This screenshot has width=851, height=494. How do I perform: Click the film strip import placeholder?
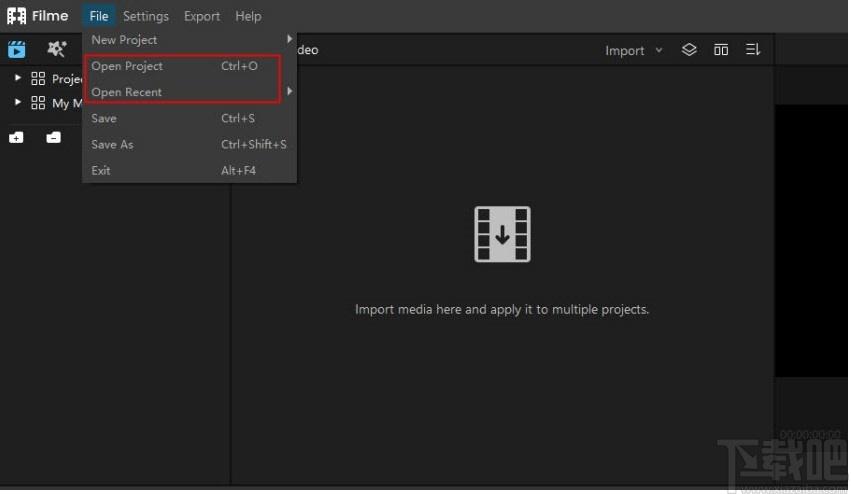coord(502,234)
